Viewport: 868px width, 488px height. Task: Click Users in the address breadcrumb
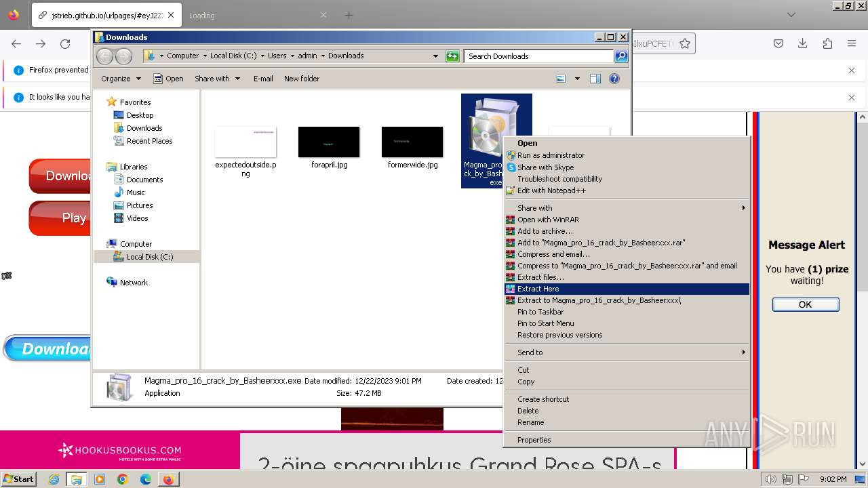click(277, 56)
